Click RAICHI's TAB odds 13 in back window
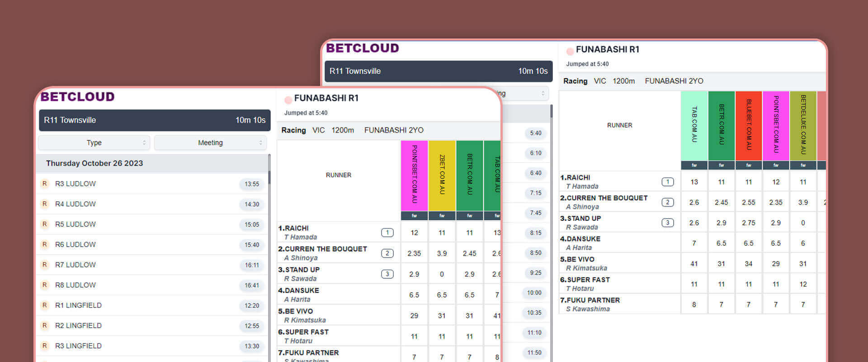This screenshot has width=868, height=362. [x=694, y=182]
